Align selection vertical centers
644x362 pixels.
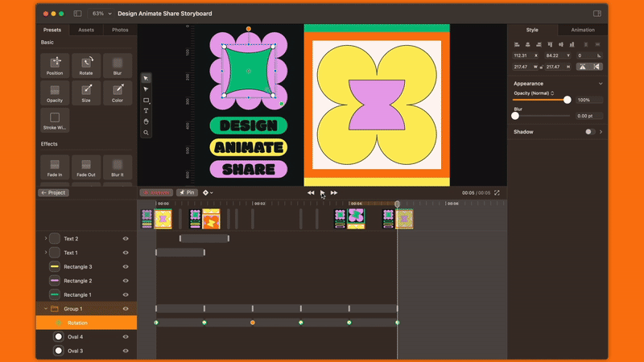(x=560, y=44)
